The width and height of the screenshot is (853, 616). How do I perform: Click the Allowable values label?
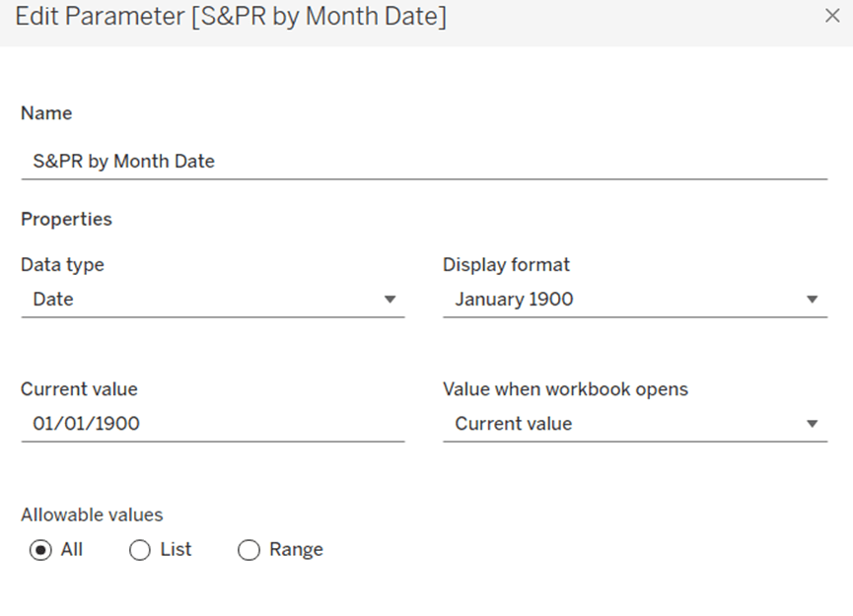point(92,514)
